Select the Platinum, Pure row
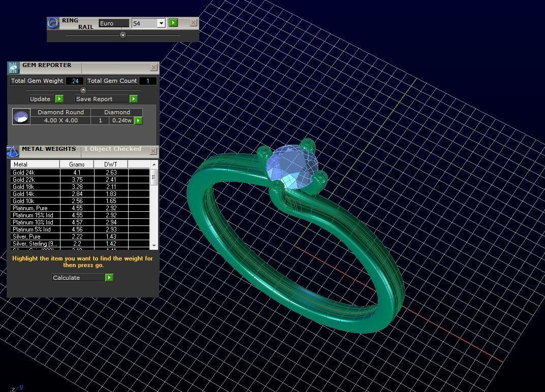 pyautogui.click(x=80, y=208)
